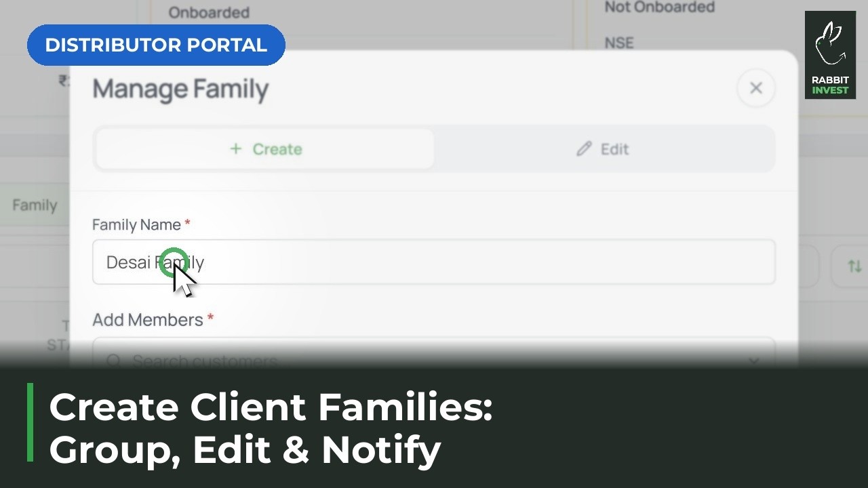The height and width of the screenshot is (488, 868).
Task: Click the Distributor Portal badge
Action: tap(156, 45)
